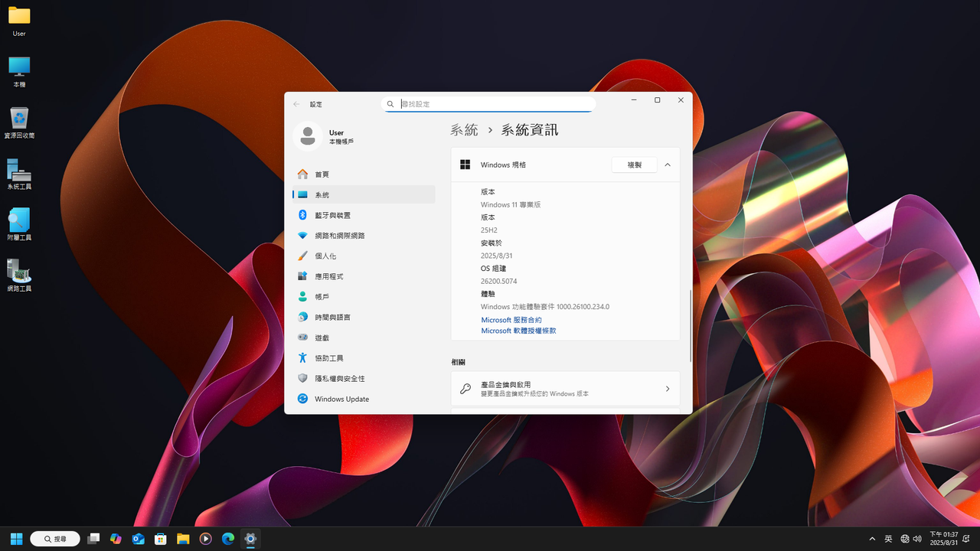
Task: Open Microsoft 服務合約 link
Action: (x=511, y=320)
